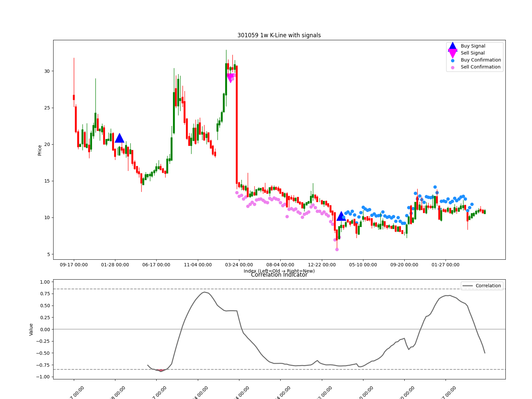Click the '06-17 00:00' x-axis tick

click(x=156, y=265)
